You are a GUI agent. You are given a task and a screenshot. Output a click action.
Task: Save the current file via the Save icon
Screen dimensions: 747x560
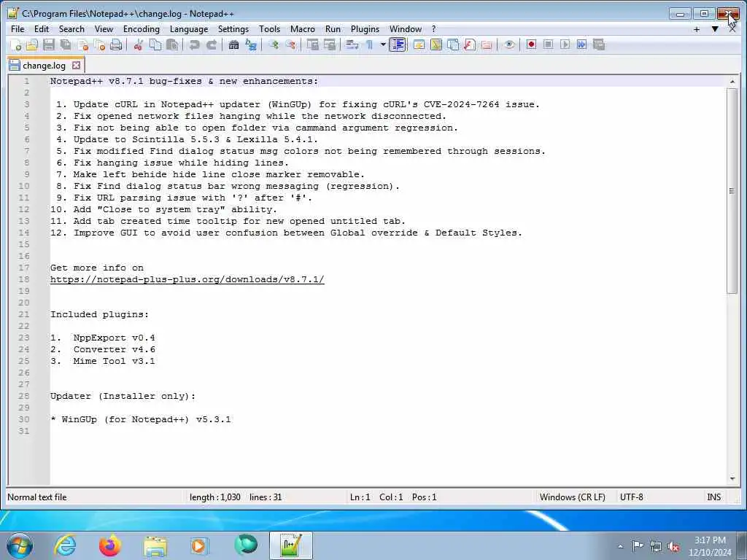(49, 44)
